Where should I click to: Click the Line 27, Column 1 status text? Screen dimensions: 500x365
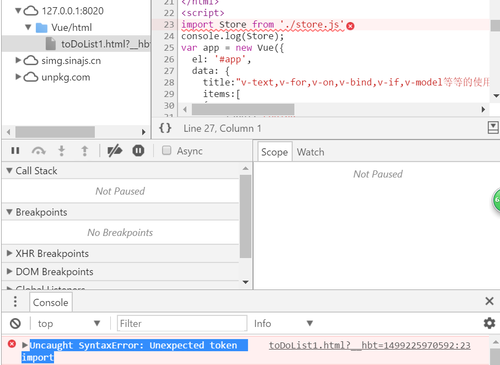[x=222, y=128]
